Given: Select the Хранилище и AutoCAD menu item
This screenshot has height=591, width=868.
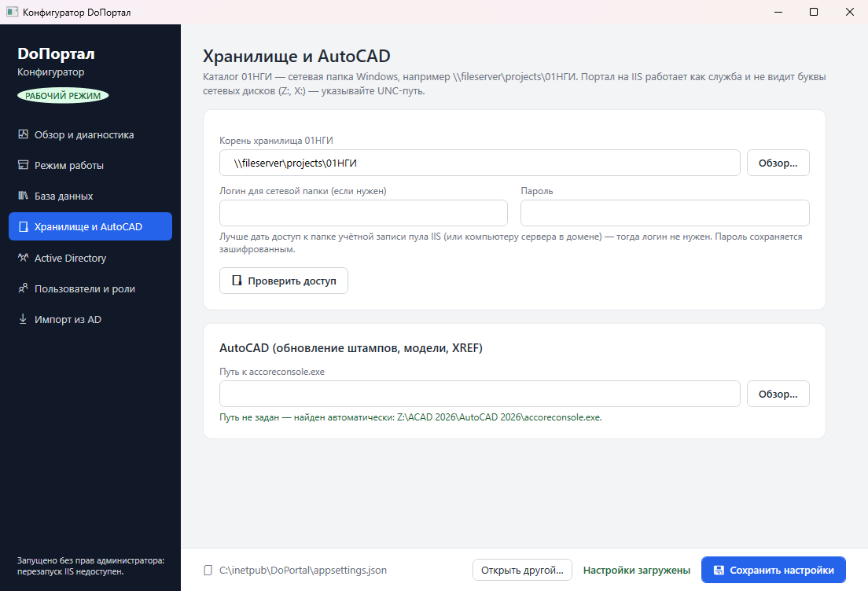Looking at the screenshot, I should (90, 226).
